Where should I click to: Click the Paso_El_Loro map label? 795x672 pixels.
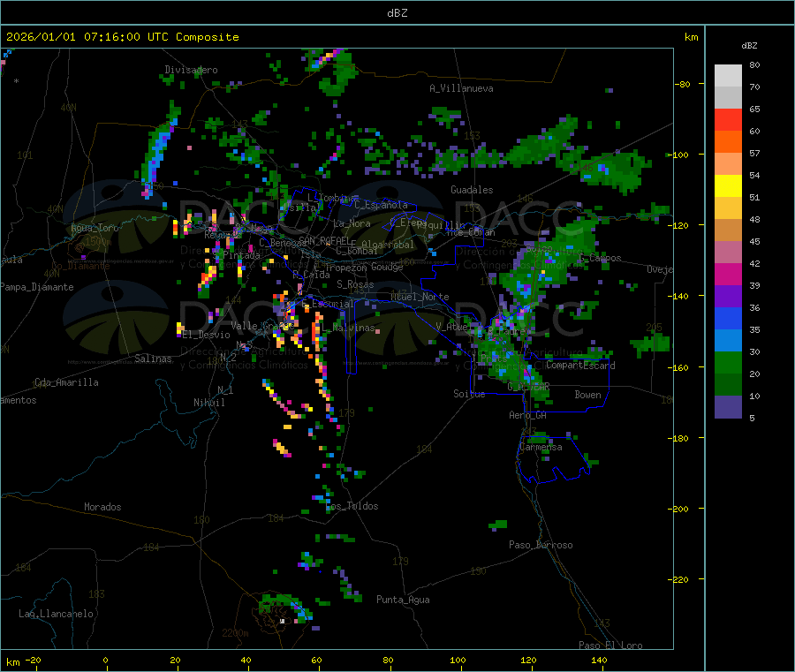[610, 646]
